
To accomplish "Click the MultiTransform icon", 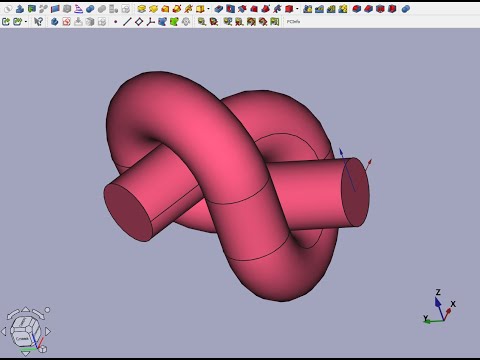I will pos(343,9).
